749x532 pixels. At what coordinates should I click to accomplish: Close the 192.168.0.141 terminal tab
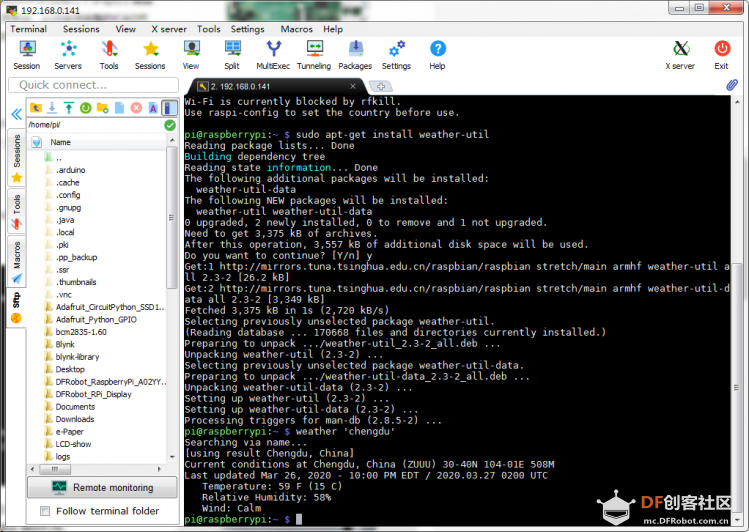tap(353, 86)
